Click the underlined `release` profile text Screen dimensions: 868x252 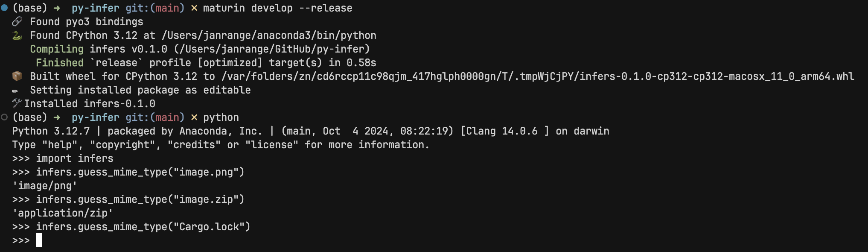(x=117, y=63)
